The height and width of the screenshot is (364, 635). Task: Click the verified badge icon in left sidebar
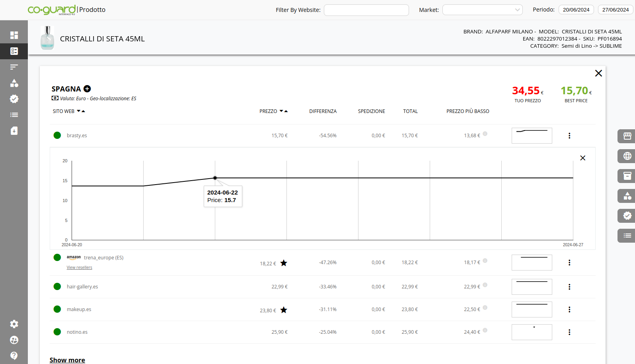point(14,99)
